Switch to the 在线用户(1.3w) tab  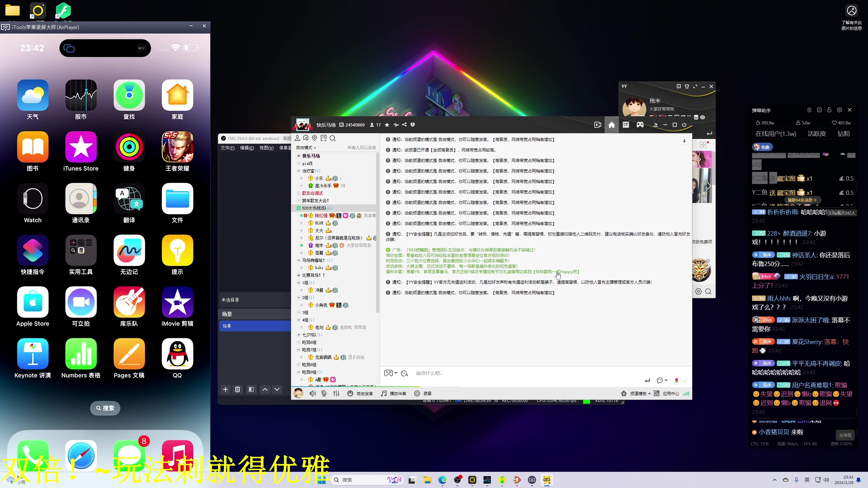[x=776, y=134]
